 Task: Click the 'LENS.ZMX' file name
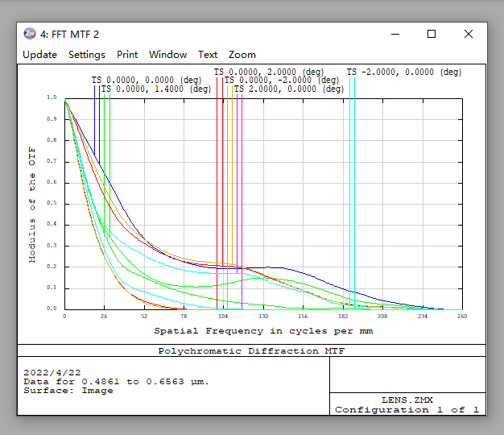coord(407,400)
